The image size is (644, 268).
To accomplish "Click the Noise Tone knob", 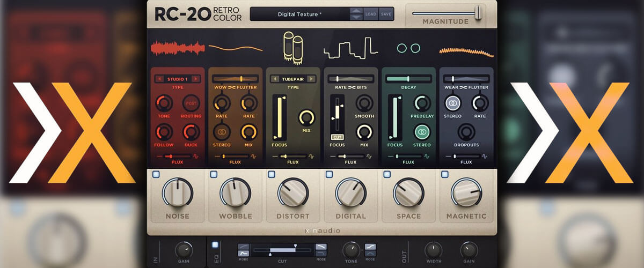I will pos(163,103).
